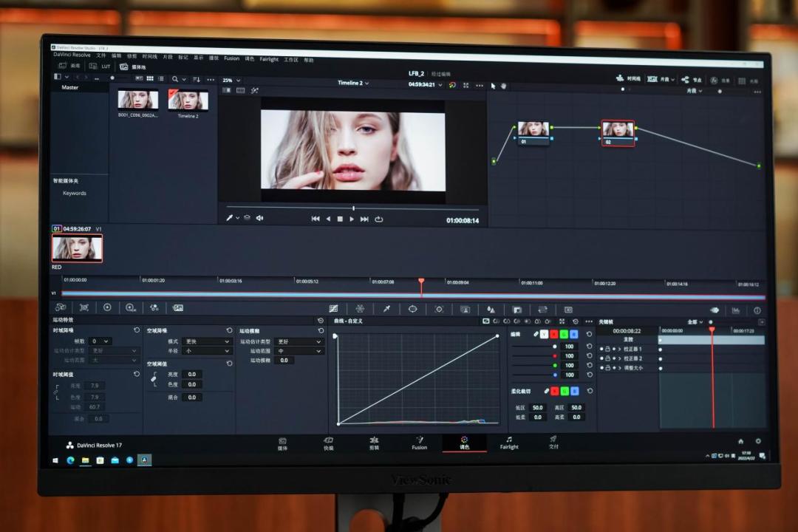Click the viewer scrubber bar handle
Screen dimensions: 798x532
(353, 208)
